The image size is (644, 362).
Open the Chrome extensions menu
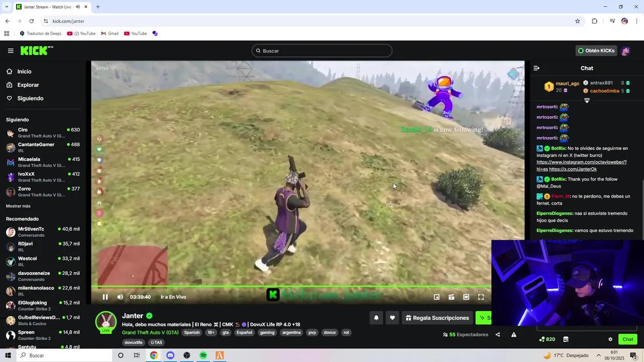(594, 21)
